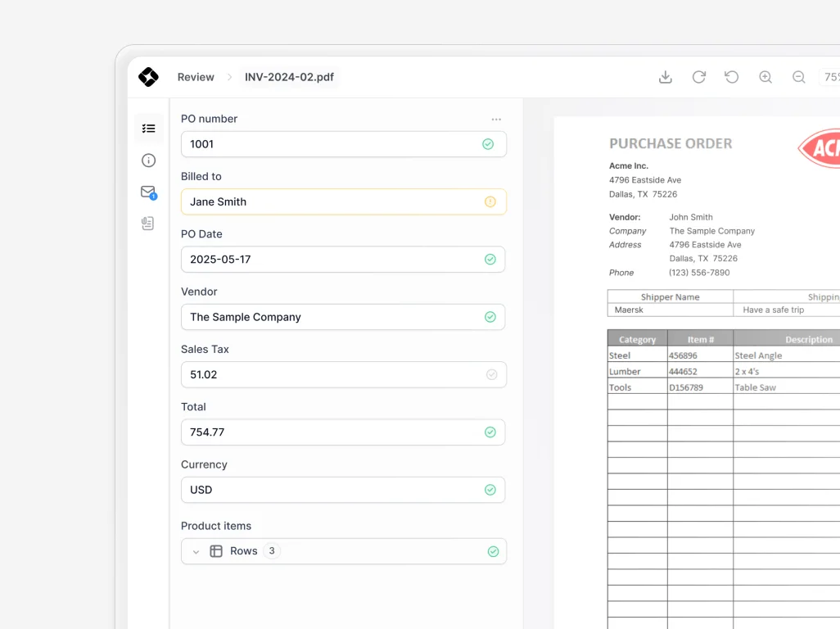Viewport: 840px width, 629px height.
Task: Edit the Total field 754.77
Action: pos(343,432)
